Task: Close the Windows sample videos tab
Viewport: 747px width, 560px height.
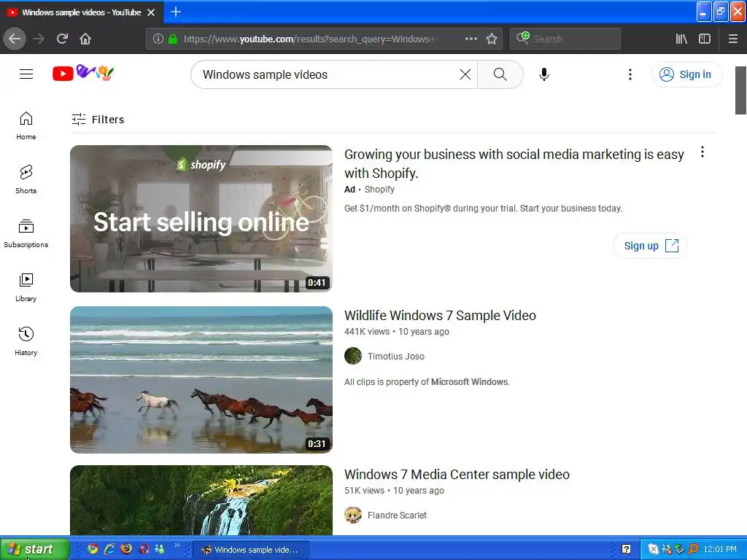Action: point(151,12)
